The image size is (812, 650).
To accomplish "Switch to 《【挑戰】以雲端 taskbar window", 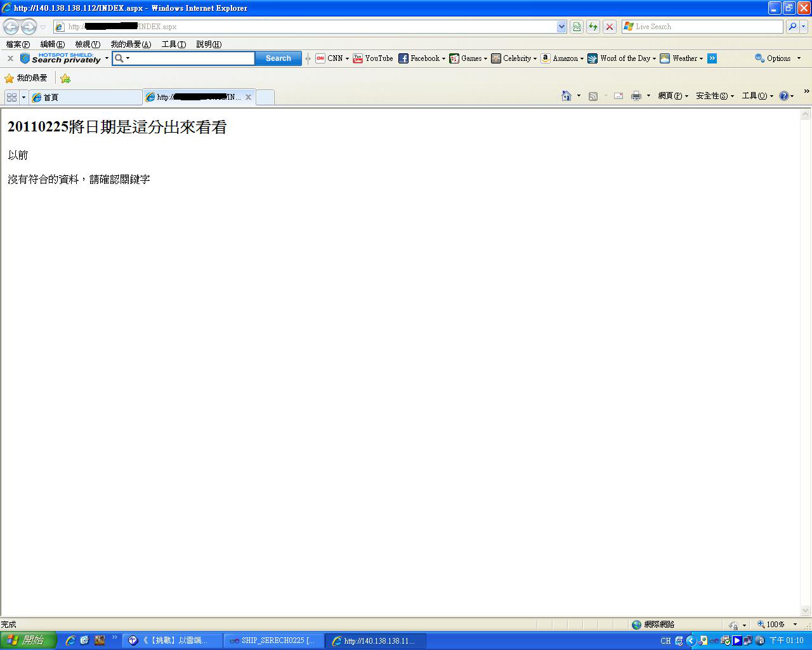I will (x=171, y=641).
